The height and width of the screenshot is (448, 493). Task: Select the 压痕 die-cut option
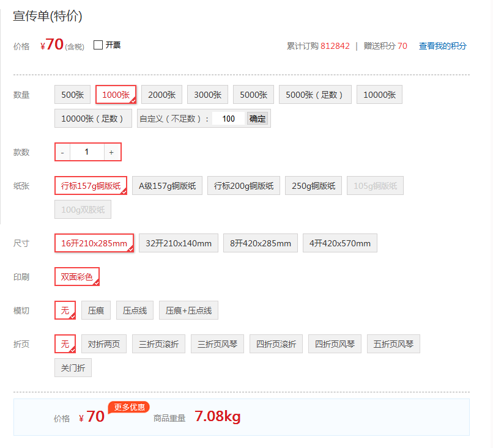click(x=97, y=310)
